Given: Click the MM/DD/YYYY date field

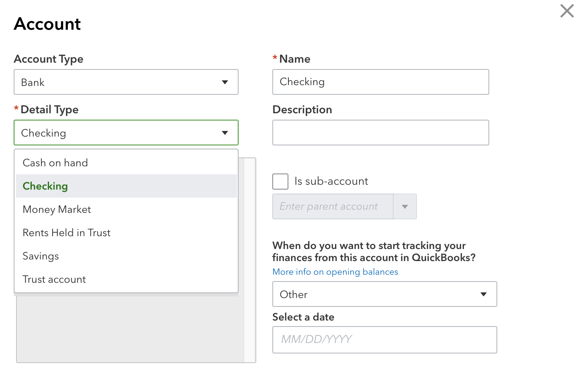Looking at the screenshot, I should coord(384,340).
